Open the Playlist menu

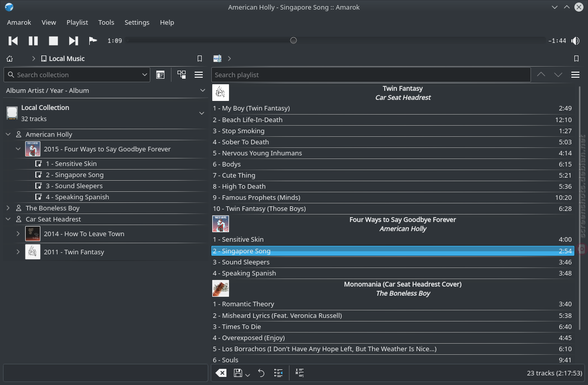(x=77, y=23)
